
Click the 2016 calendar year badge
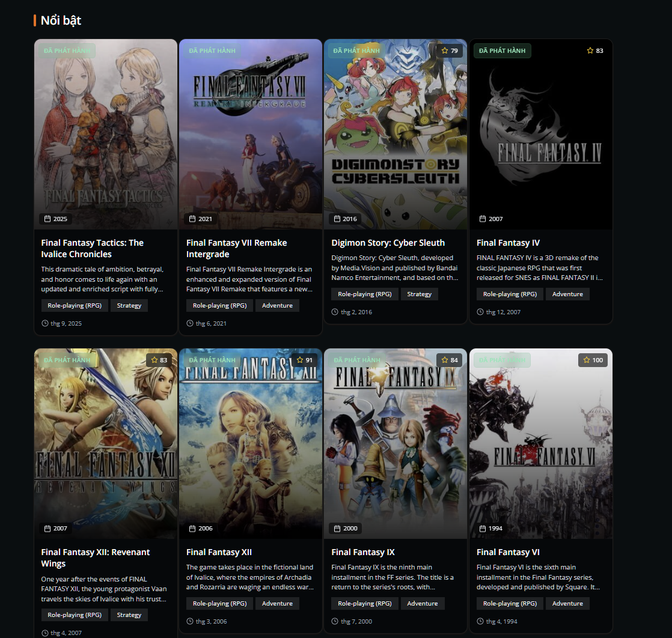(x=345, y=219)
